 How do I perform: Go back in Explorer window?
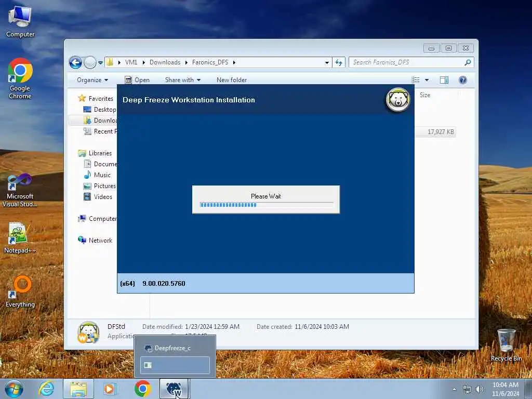click(x=75, y=62)
